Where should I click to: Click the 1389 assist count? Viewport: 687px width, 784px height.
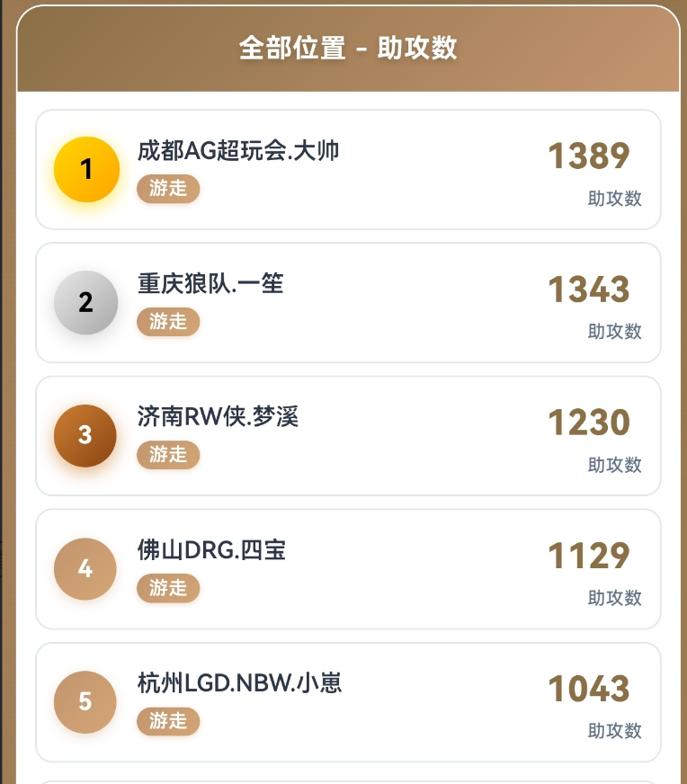click(589, 156)
